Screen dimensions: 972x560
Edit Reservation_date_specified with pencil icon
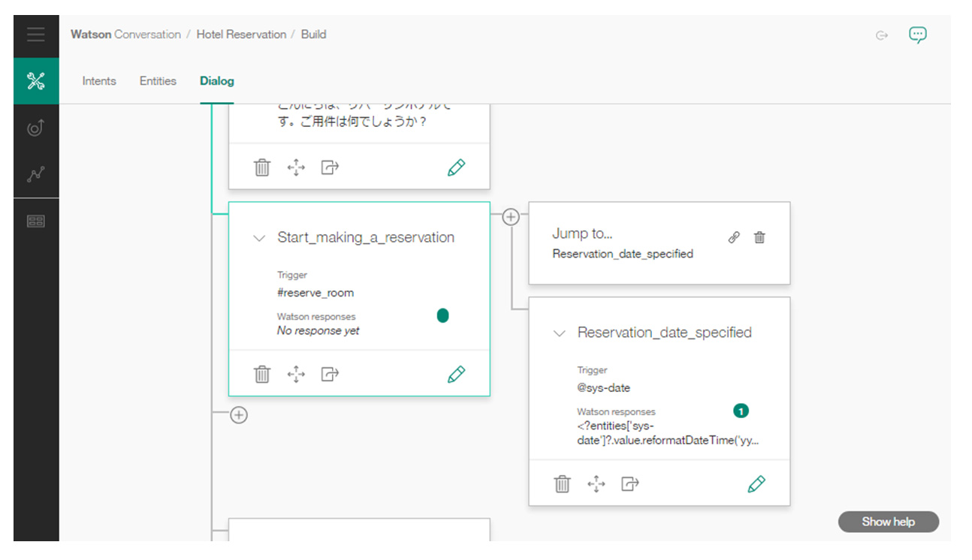pyautogui.click(x=756, y=484)
